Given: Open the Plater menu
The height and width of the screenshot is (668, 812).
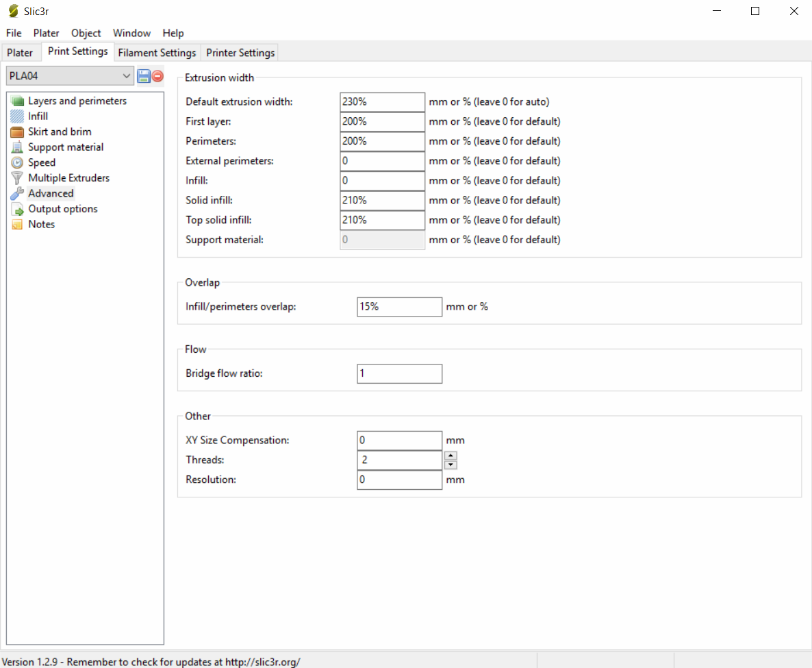Looking at the screenshot, I should (46, 33).
